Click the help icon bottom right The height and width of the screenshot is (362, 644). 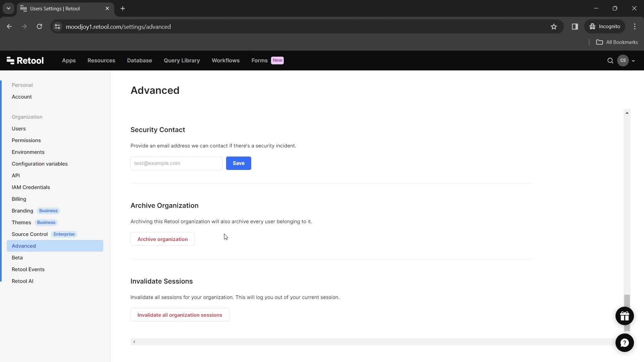click(625, 343)
